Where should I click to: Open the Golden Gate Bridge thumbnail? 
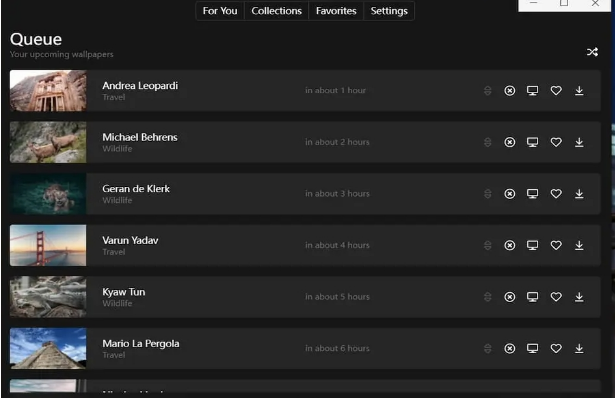[48, 245]
